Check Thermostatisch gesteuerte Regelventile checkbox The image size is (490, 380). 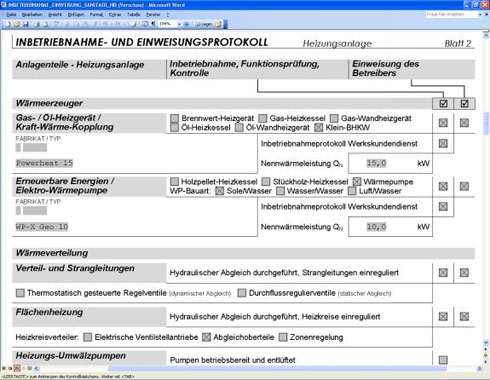coord(20,293)
